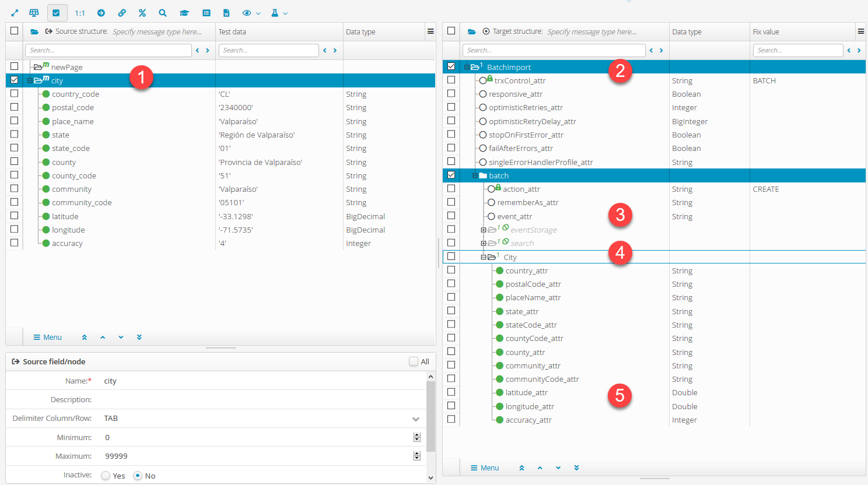Open the target panel Menu
Viewport: 868px width, 485px height.
485,468
